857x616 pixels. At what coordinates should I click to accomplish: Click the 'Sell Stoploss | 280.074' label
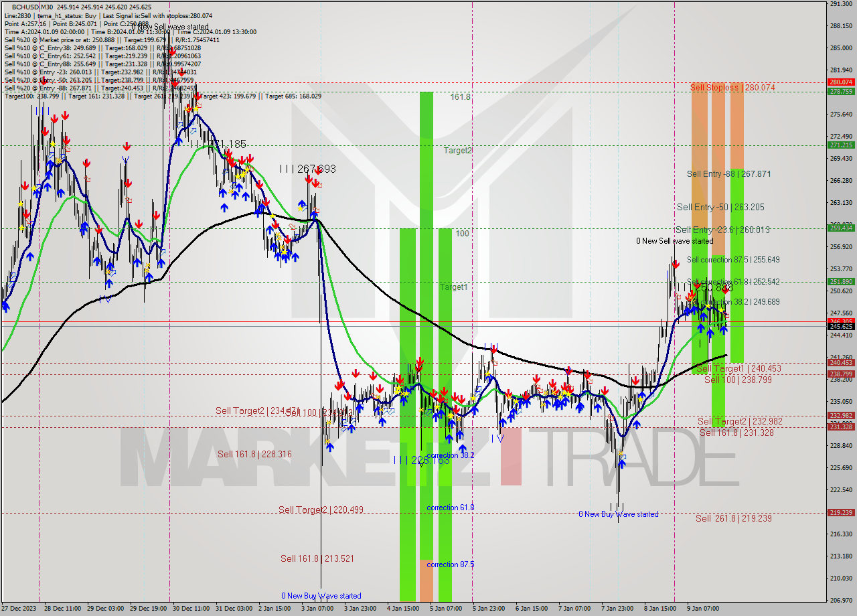pyautogui.click(x=732, y=88)
